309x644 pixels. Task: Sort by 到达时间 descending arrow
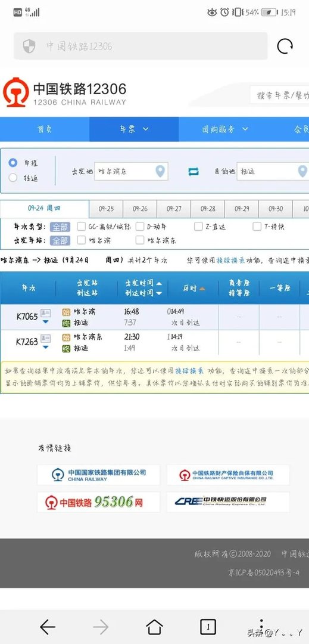(x=159, y=293)
